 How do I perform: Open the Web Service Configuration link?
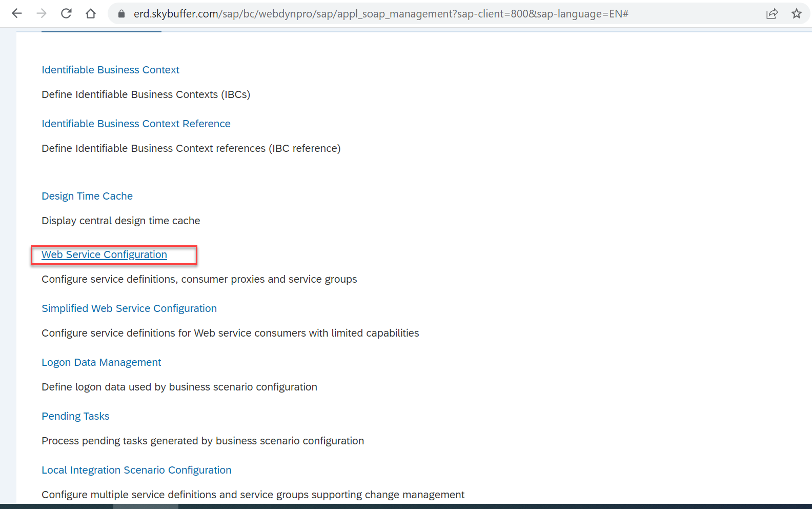click(x=104, y=254)
